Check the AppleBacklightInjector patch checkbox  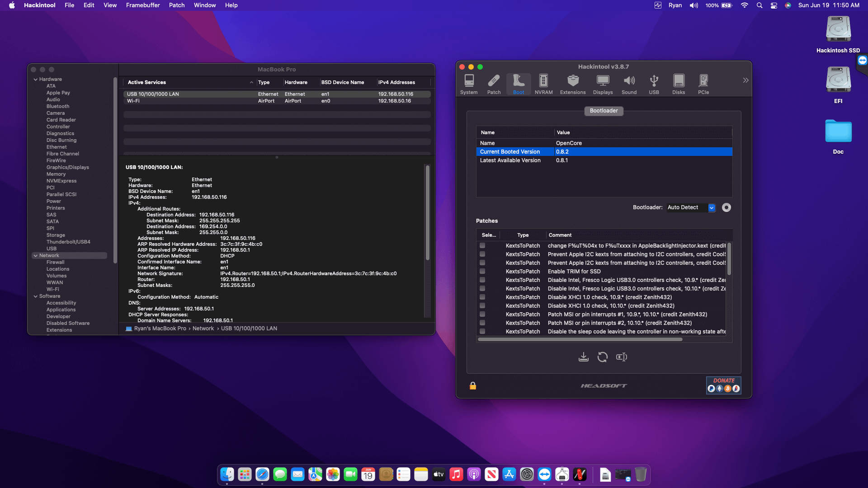[482, 245]
